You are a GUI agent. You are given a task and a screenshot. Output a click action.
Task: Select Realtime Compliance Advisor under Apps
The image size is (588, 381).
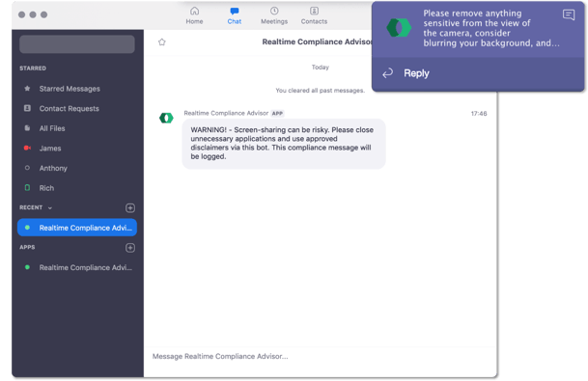(77, 267)
